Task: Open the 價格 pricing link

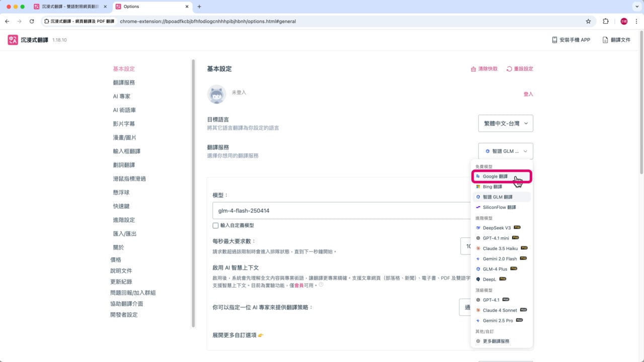Action: [x=116, y=260]
